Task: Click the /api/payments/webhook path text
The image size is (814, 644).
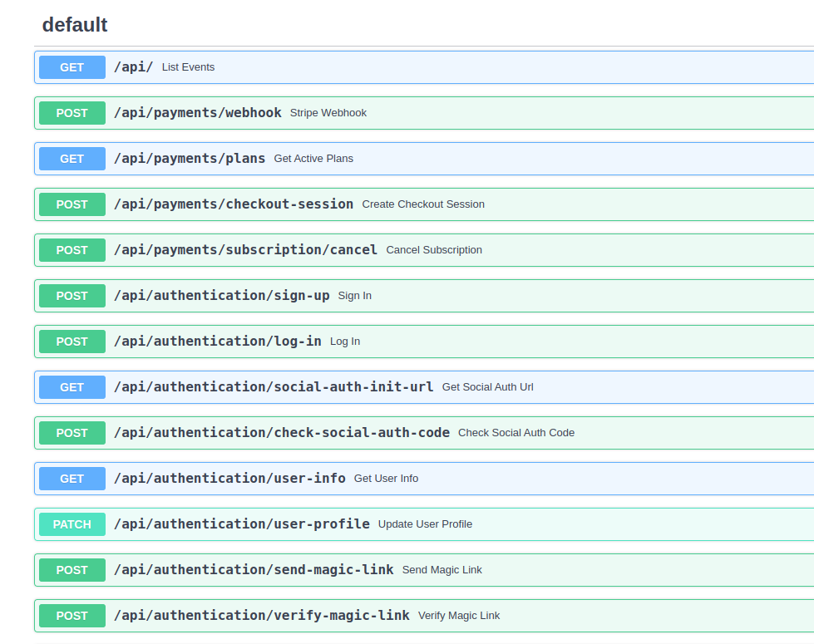Action: (x=197, y=113)
